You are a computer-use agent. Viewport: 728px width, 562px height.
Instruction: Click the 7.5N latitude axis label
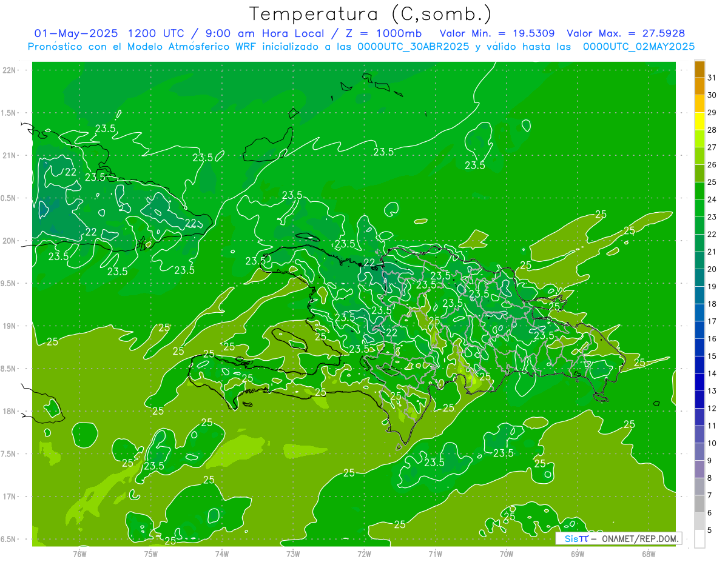click(x=8, y=454)
